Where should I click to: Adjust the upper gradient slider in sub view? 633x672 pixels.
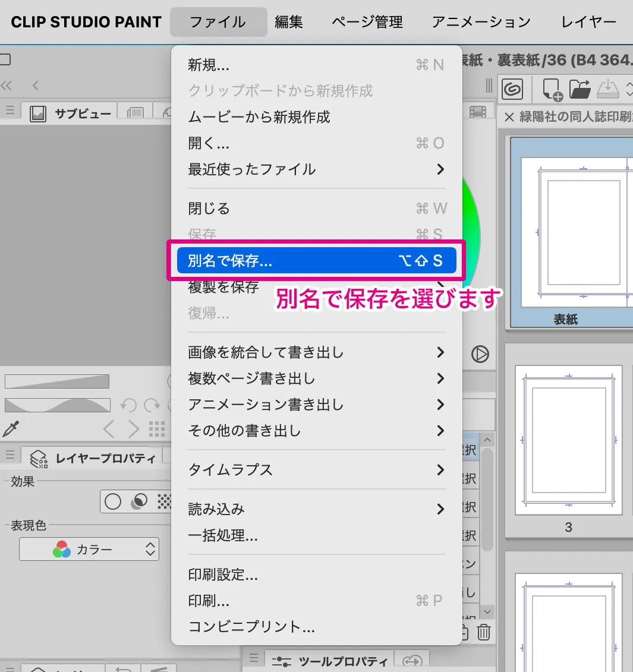coord(57,381)
